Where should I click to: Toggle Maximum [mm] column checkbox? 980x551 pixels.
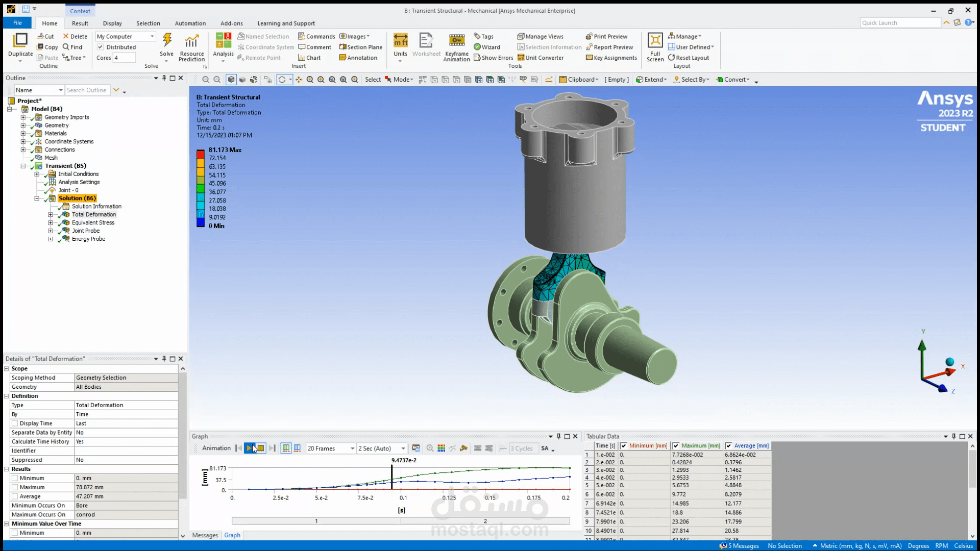click(676, 446)
